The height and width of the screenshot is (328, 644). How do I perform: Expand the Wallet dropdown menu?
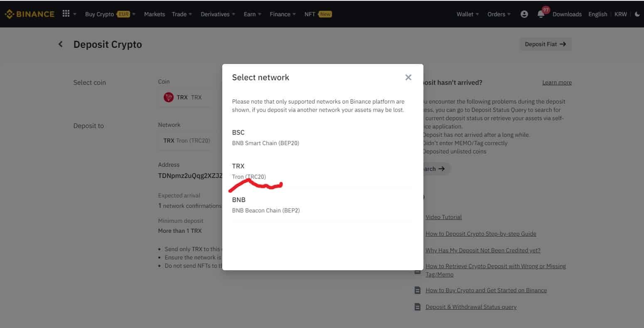click(x=467, y=14)
